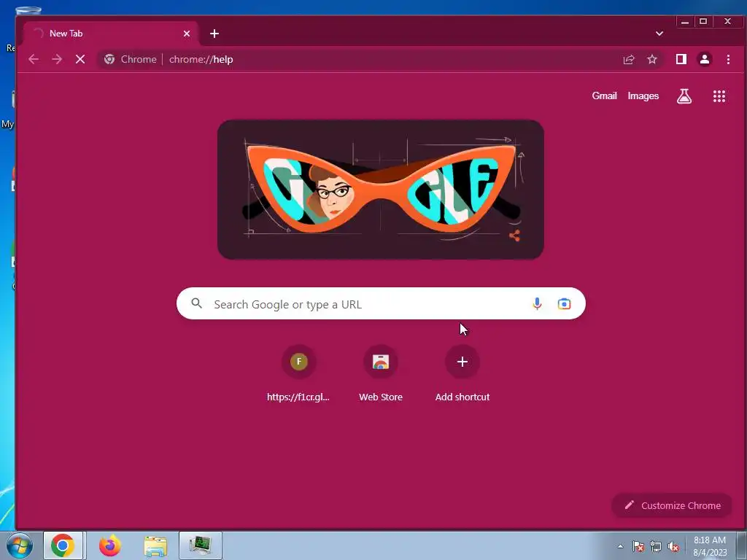
Task: Expand the tab search dropdown arrow
Action: pyautogui.click(x=659, y=34)
